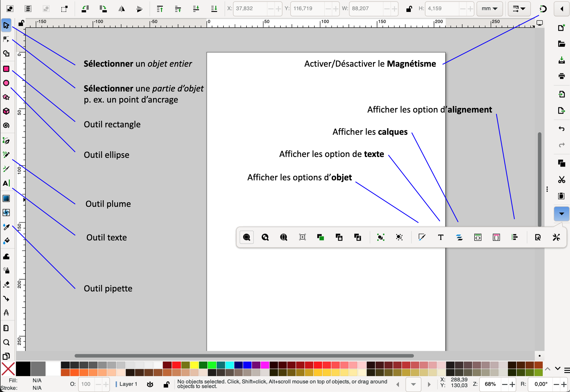Select the Node edit tool
The height and width of the screenshot is (392, 570).
(6, 39)
